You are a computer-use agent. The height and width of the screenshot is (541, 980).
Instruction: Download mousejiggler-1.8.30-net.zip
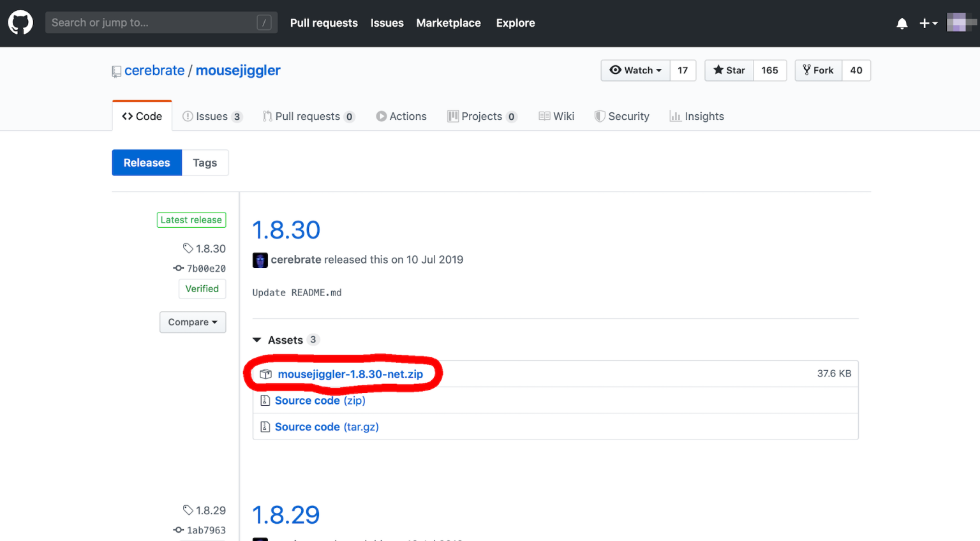350,374
